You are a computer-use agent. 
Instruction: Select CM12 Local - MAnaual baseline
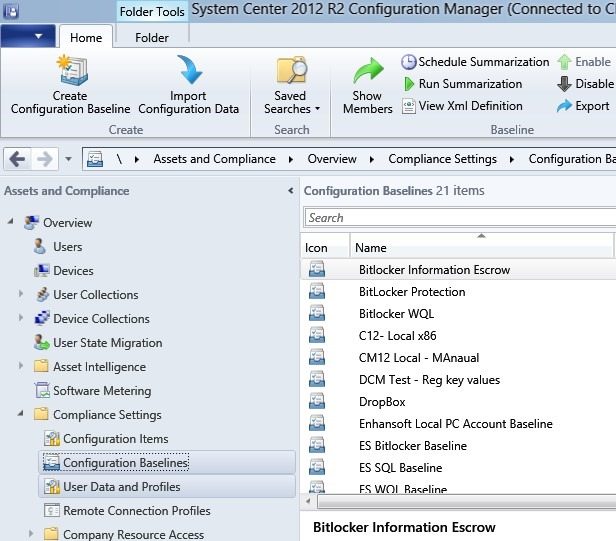coord(419,358)
